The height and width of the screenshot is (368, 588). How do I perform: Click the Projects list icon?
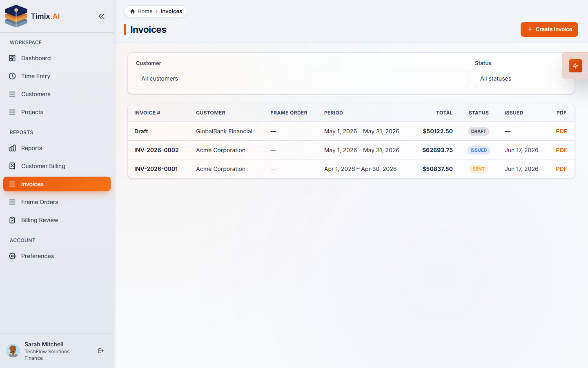[12, 112]
